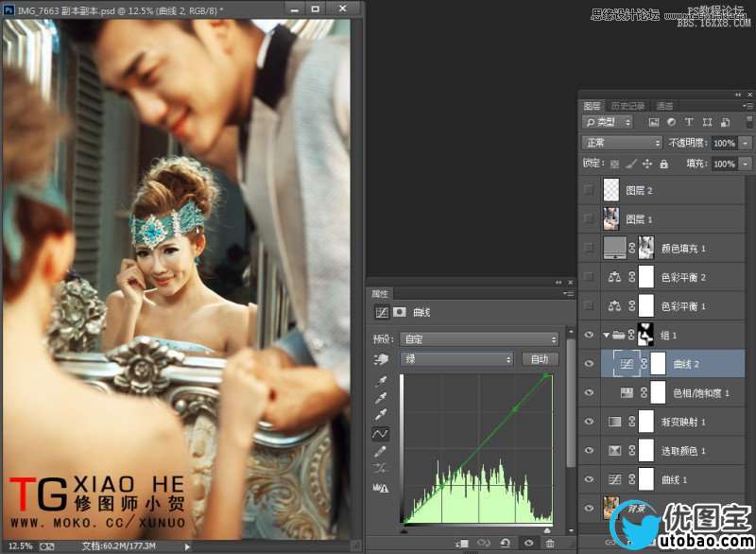Show the hidden 图层 2 layer
756x554 pixels.
point(588,190)
